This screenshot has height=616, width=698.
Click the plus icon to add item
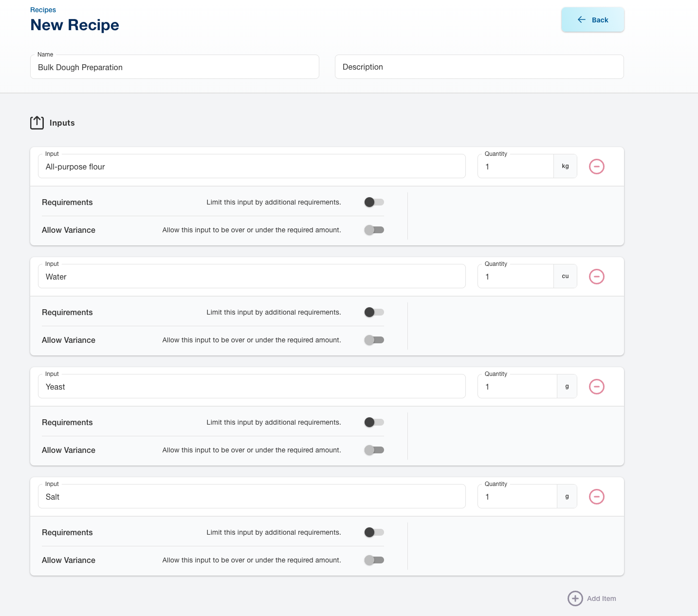575,598
